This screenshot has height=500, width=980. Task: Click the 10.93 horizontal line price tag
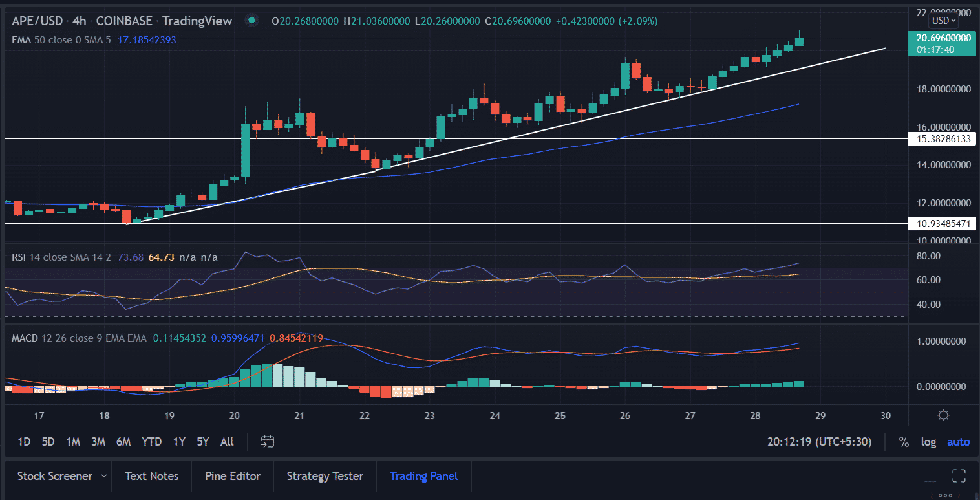tap(941, 223)
